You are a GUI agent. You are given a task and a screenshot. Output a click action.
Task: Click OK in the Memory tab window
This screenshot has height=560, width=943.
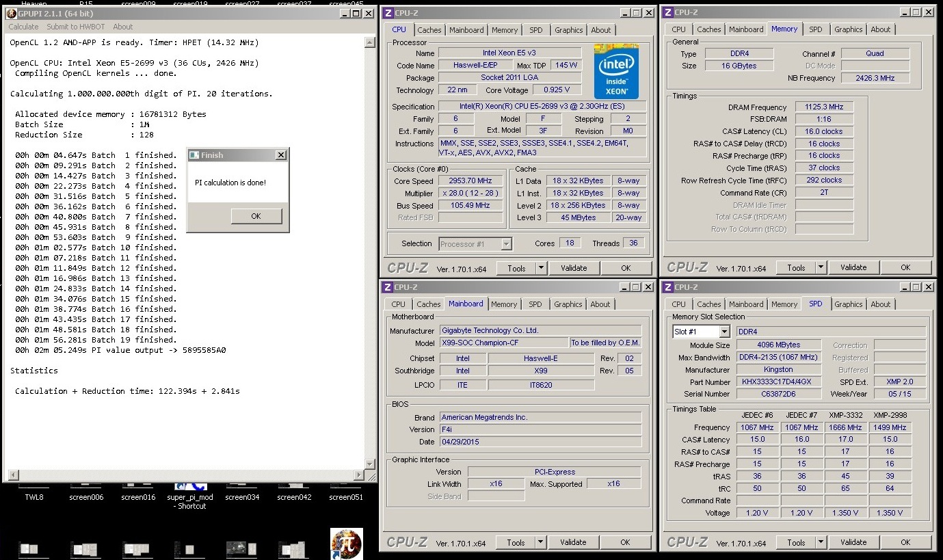pyautogui.click(x=905, y=267)
